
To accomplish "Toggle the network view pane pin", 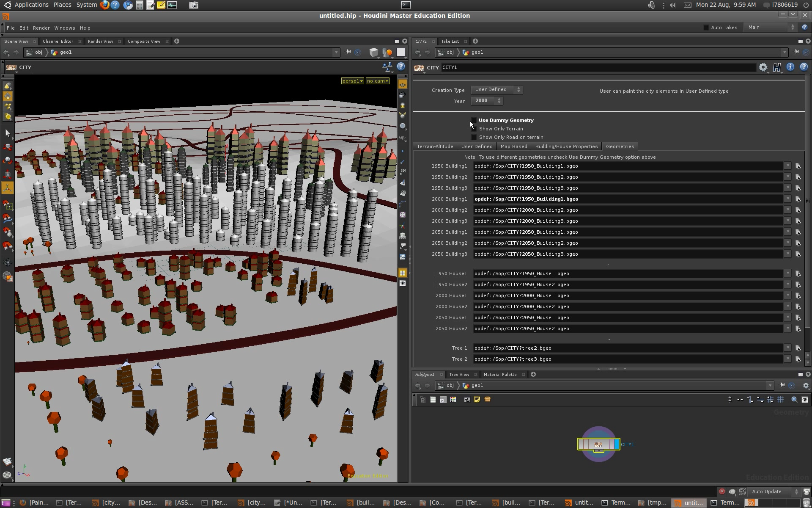I will pos(782,385).
